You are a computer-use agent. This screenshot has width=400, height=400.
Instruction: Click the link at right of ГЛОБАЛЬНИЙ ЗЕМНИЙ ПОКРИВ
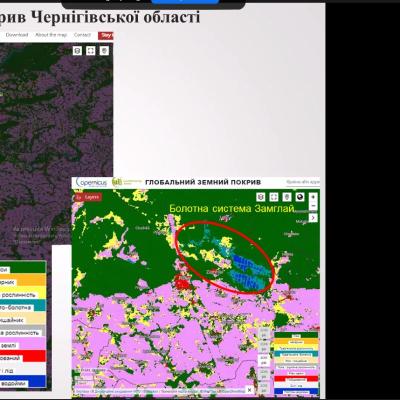(303, 182)
